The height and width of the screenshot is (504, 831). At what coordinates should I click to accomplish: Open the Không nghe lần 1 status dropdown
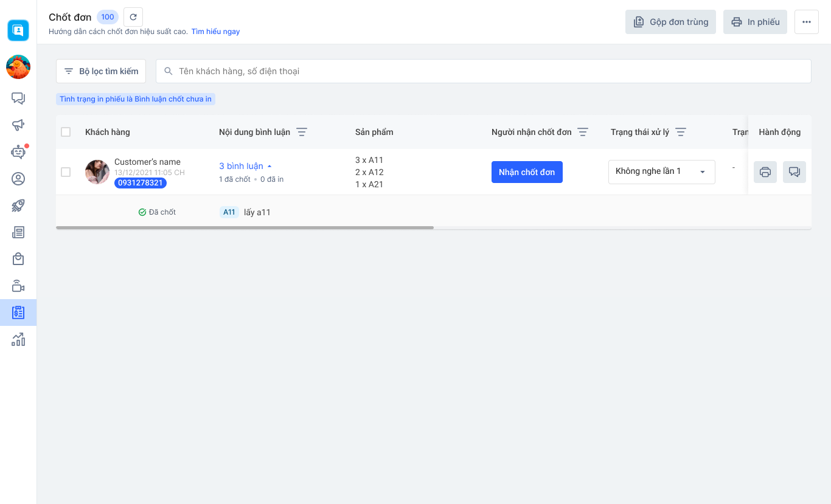point(662,172)
